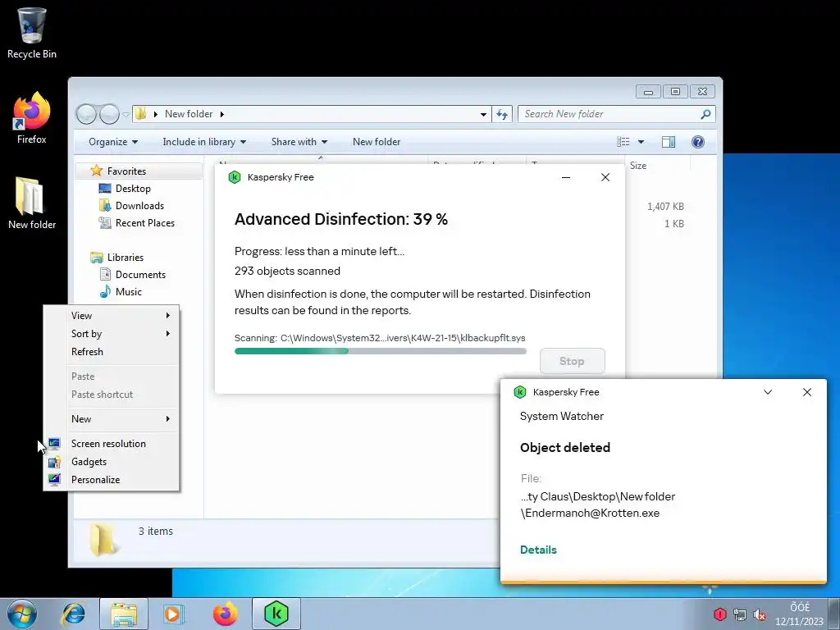
Task: Select Libraries in the navigation pane
Action: point(125,257)
